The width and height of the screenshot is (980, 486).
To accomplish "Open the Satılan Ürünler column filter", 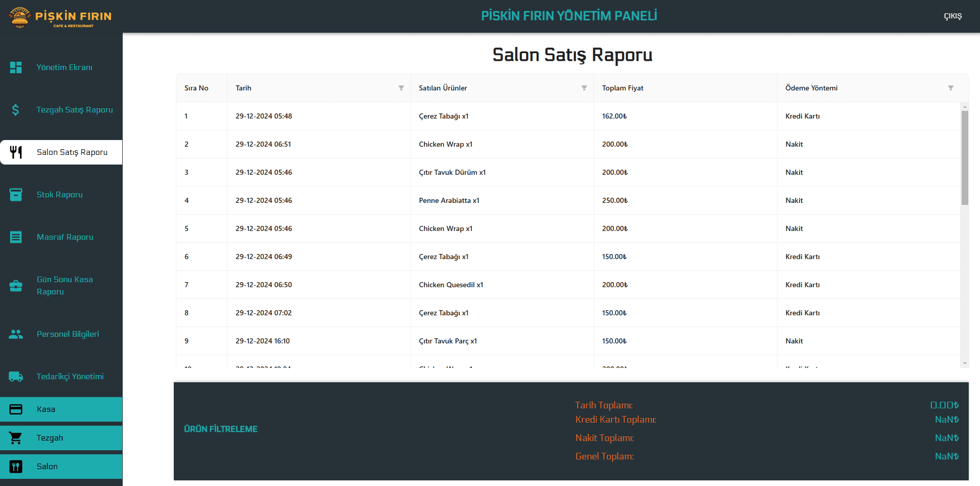I will click(584, 88).
